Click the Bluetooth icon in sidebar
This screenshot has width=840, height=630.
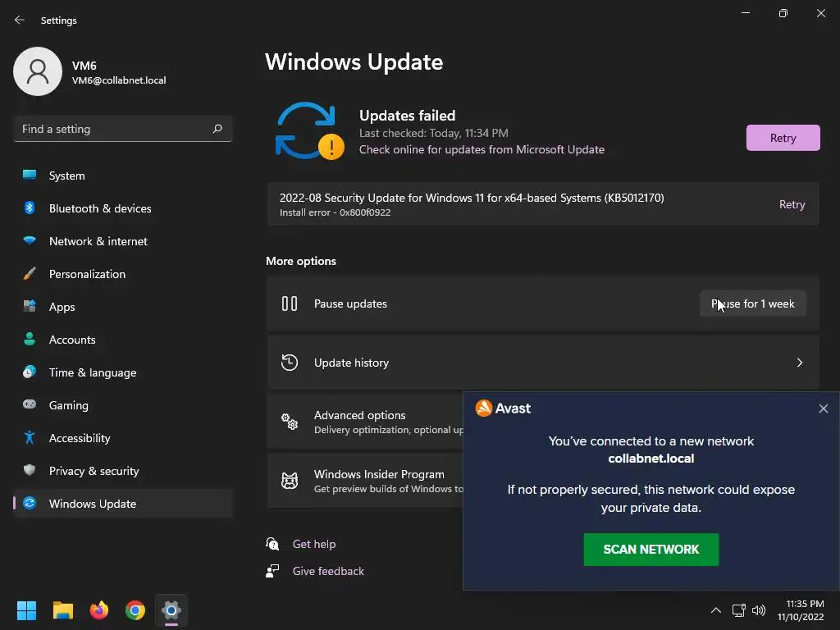click(x=30, y=208)
